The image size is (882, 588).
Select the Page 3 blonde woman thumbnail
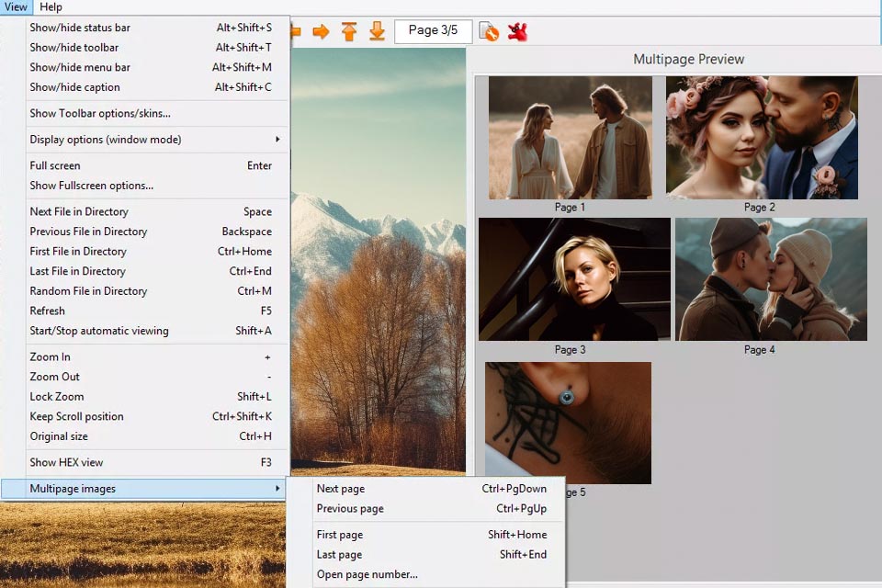point(574,279)
